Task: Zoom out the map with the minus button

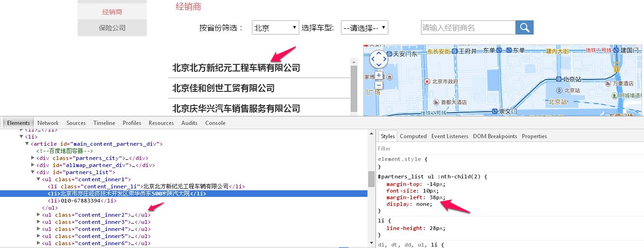Action: pyautogui.click(x=378, y=86)
